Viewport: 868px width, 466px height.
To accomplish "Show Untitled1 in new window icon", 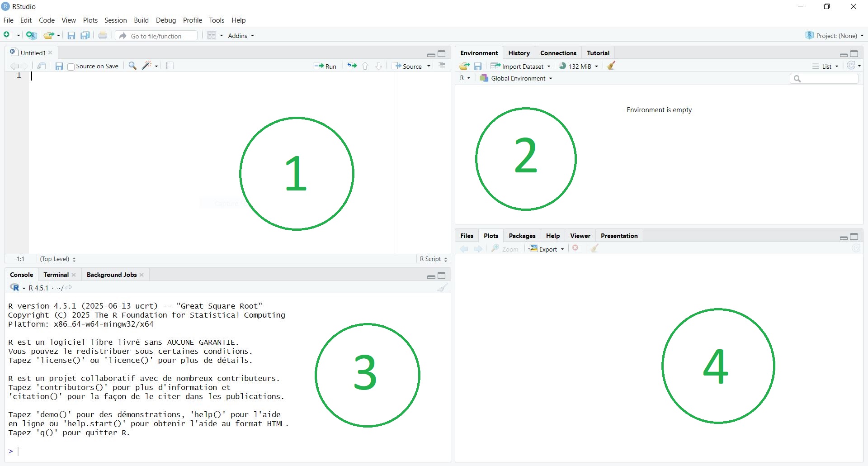I will click(41, 66).
